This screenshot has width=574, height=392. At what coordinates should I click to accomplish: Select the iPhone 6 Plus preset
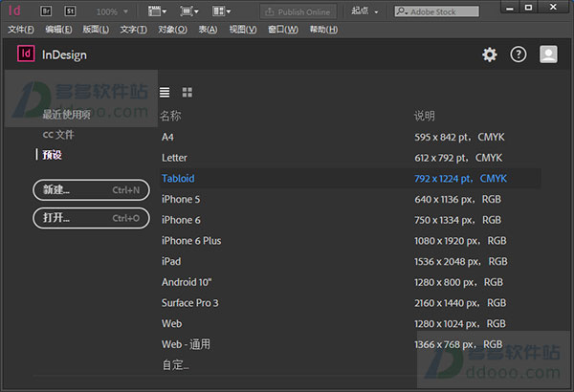coord(350,241)
